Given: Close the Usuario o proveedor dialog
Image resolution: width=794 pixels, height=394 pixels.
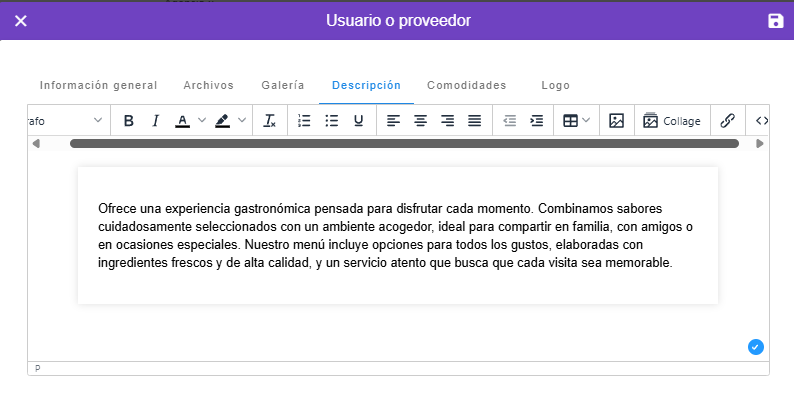Looking at the screenshot, I should (21, 21).
